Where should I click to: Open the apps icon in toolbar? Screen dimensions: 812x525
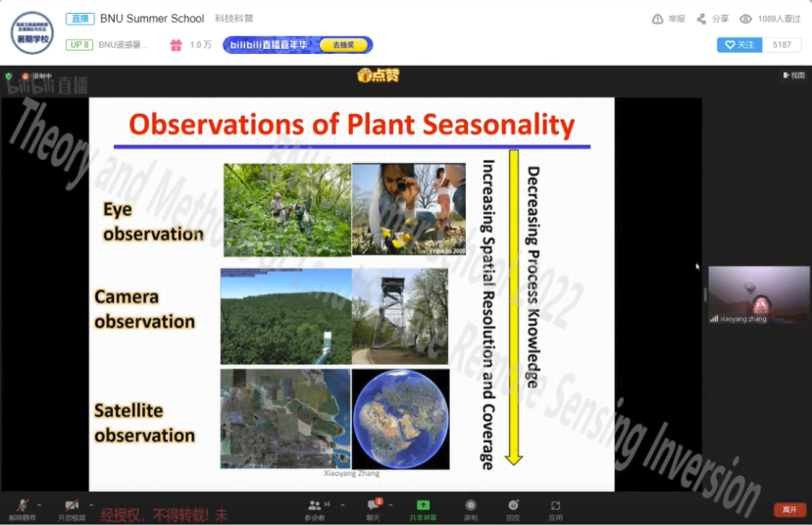[556, 506]
